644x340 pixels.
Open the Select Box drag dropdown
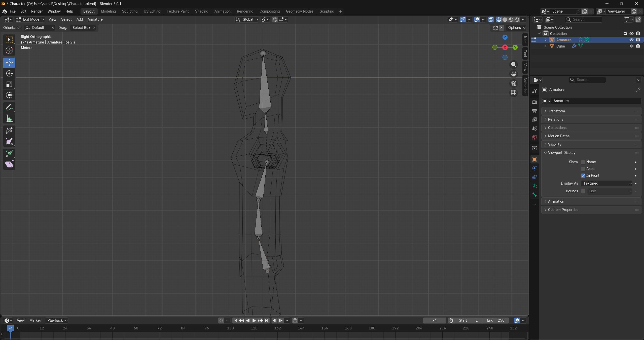click(84, 28)
